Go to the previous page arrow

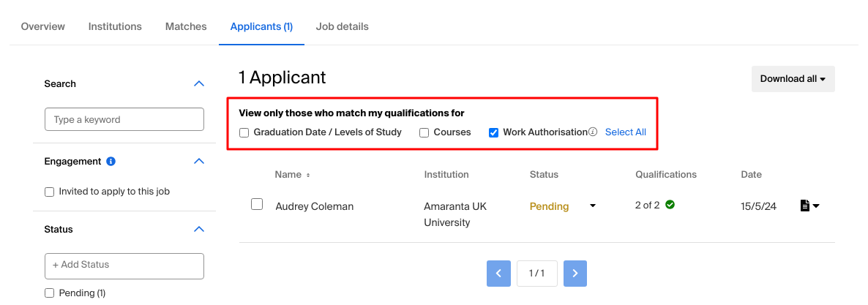click(498, 274)
